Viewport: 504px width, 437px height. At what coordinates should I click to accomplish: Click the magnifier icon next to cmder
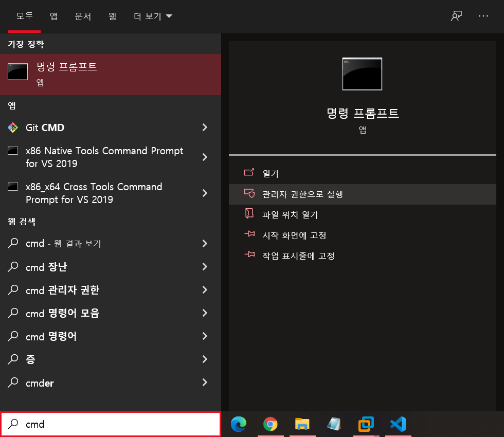tap(13, 383)
